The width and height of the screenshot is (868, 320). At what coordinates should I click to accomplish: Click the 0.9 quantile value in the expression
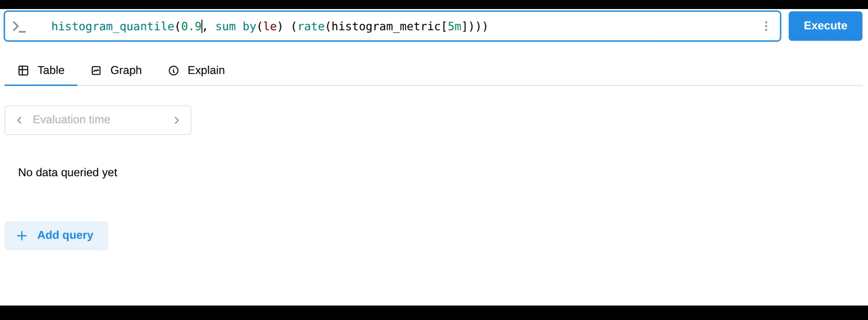(191, 26)
